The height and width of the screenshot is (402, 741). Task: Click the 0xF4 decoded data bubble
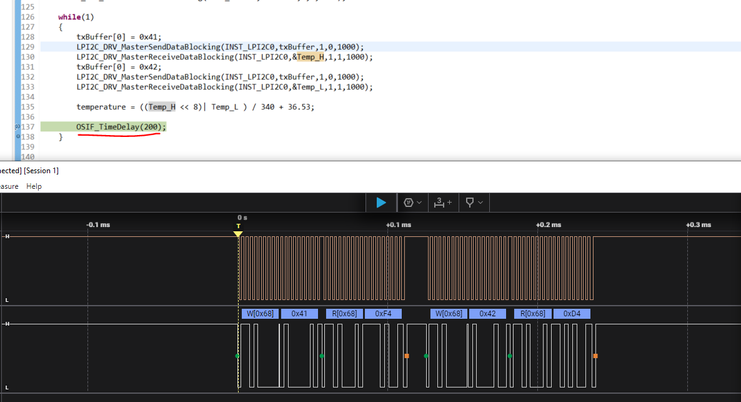(383, 314)
